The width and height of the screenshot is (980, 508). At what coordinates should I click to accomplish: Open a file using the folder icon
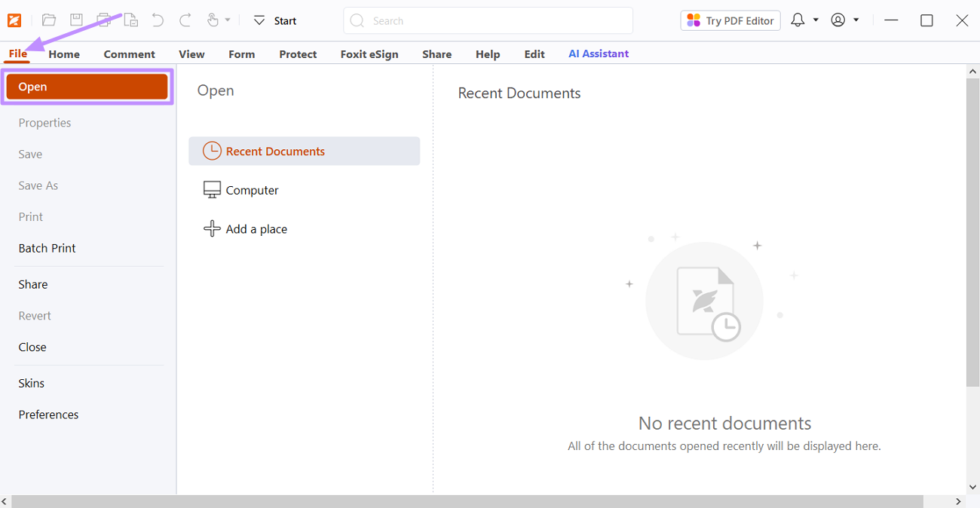(49, 20)
